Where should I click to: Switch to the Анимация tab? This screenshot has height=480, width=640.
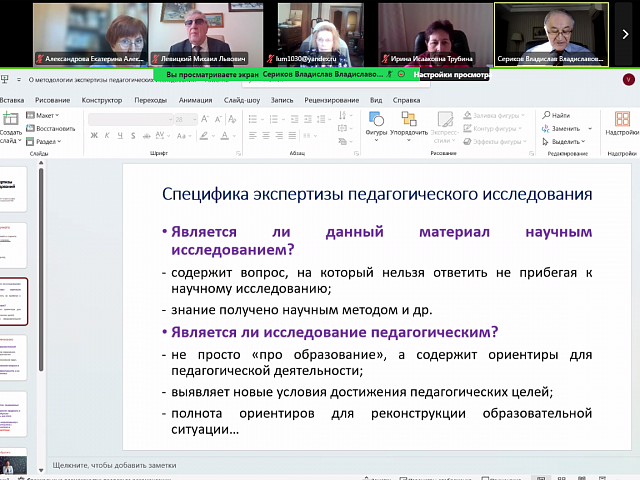pos(195,100)
